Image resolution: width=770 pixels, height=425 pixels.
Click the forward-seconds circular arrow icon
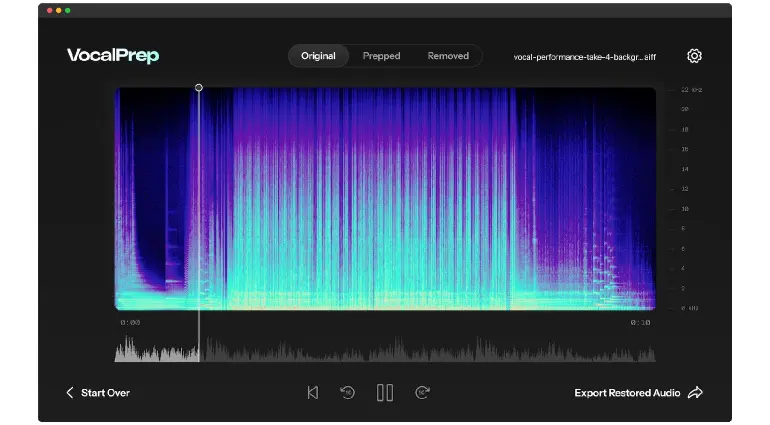(422, 393)
